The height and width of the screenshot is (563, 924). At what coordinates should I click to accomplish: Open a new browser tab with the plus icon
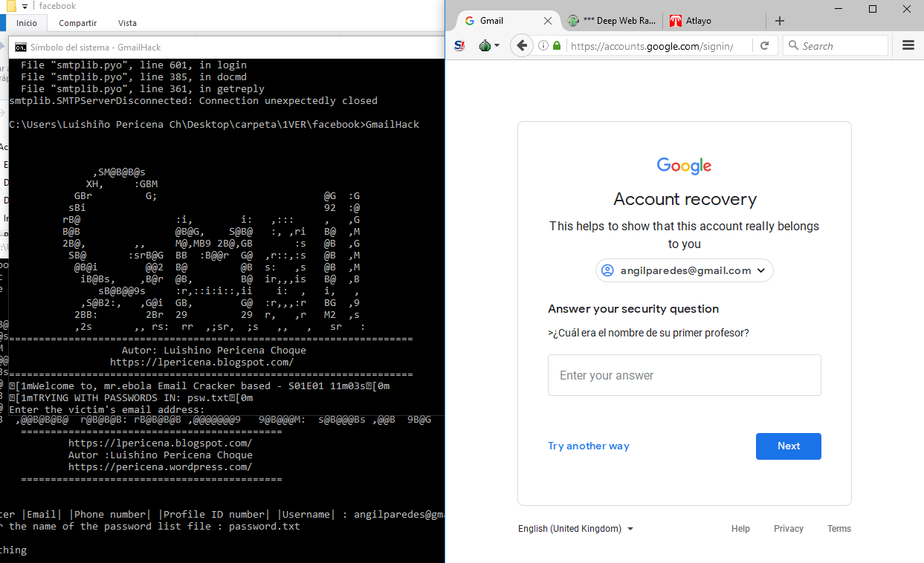tap(779, 20)
